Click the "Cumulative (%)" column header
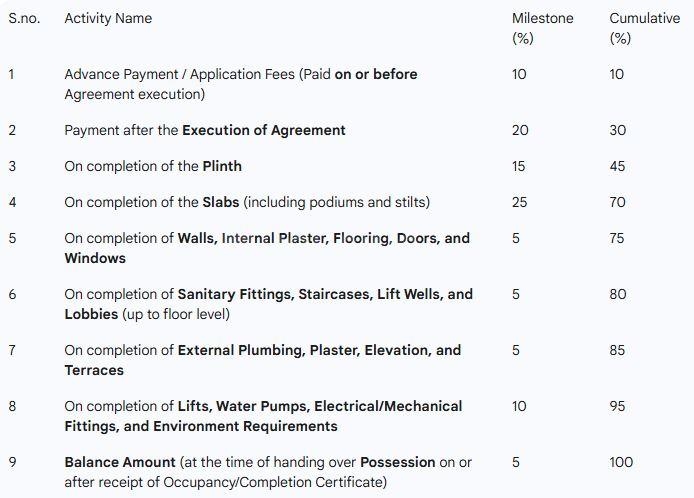The height and width of the screenshot is (498, 694). click(644, 28)
